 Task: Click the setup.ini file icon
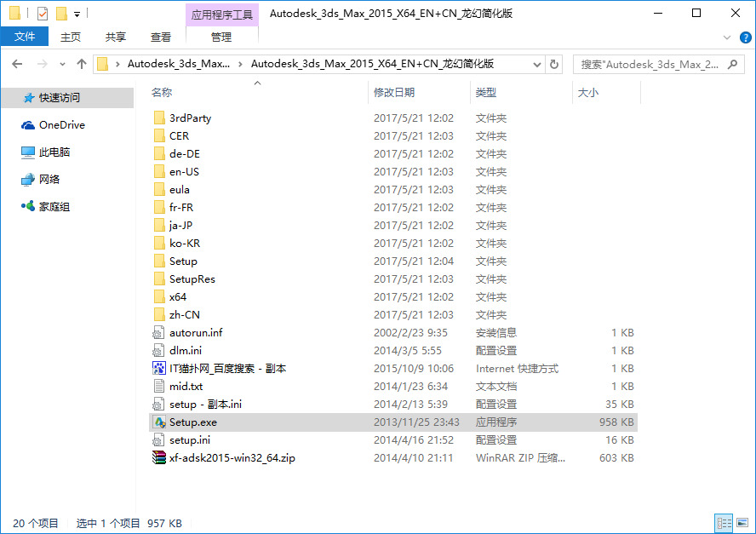point(158,440)
